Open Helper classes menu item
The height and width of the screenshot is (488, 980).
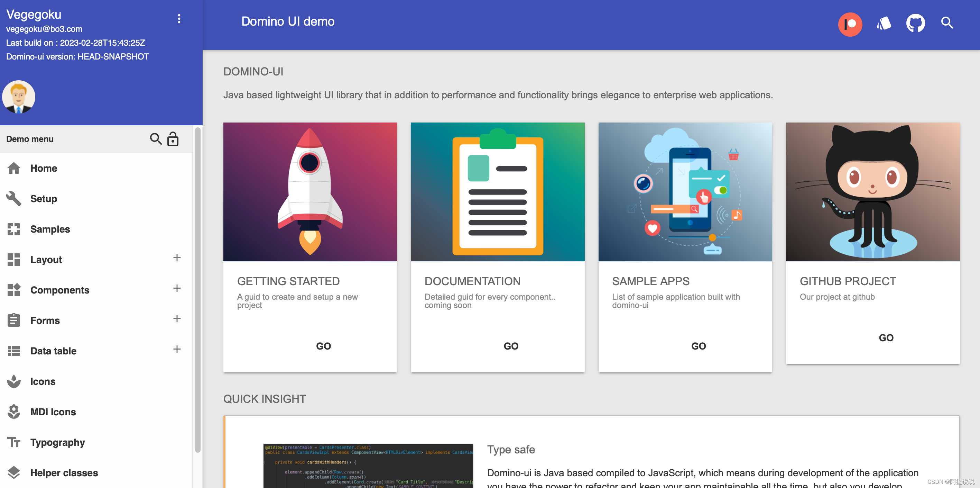96,472
